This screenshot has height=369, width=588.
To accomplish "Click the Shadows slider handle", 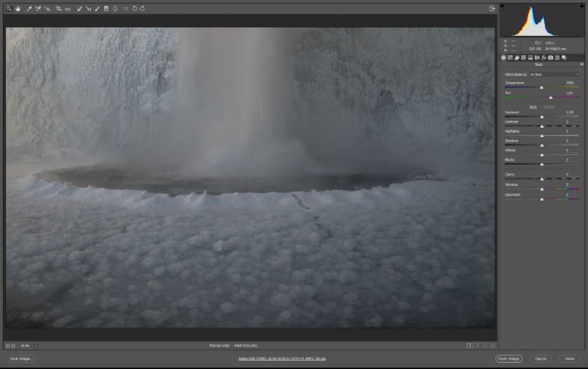I will 542,145.
